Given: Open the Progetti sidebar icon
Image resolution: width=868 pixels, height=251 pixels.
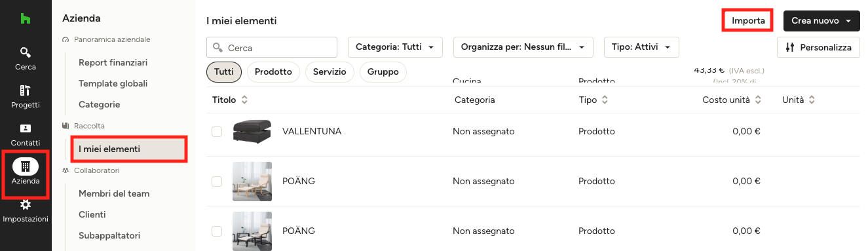Looking at the screenshot, I should click(26, 90).
